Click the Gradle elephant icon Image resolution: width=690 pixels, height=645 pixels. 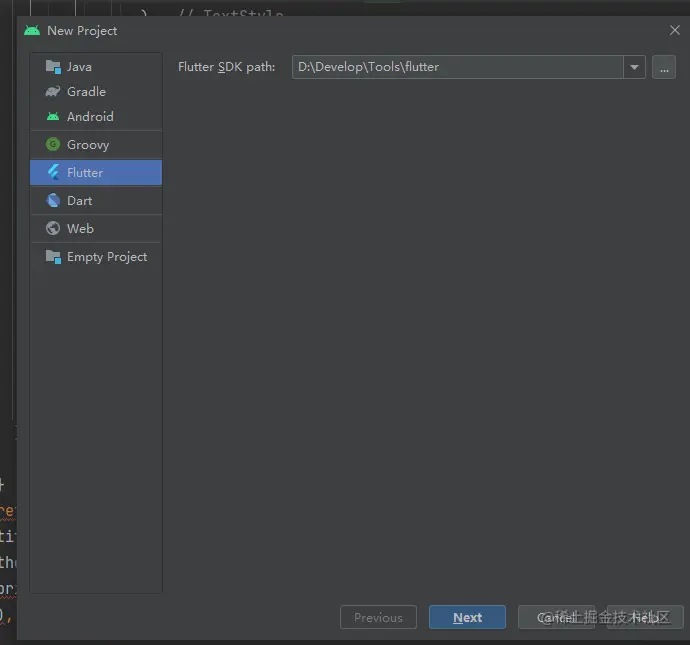[53, 92]
